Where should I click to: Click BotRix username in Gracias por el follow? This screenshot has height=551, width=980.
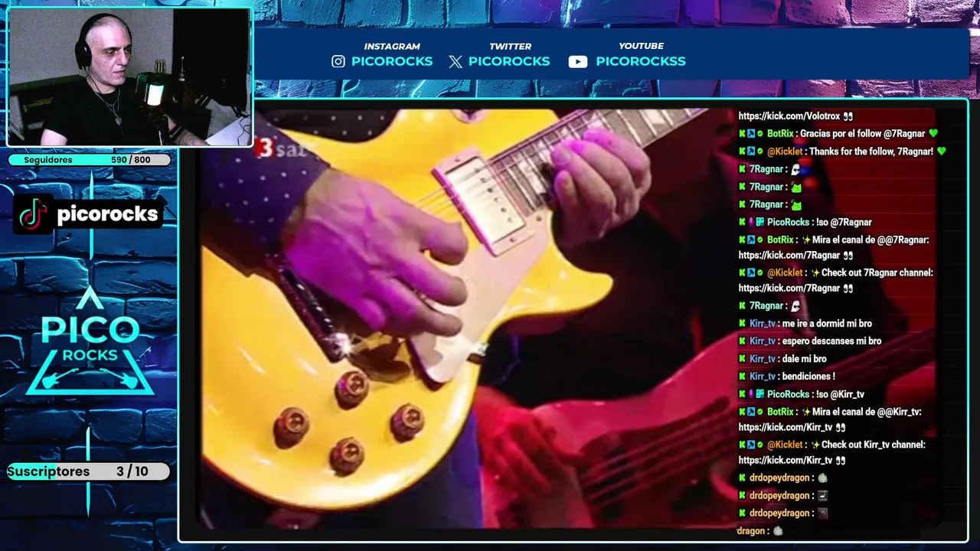pyautogui.click(x=780, y=134)
